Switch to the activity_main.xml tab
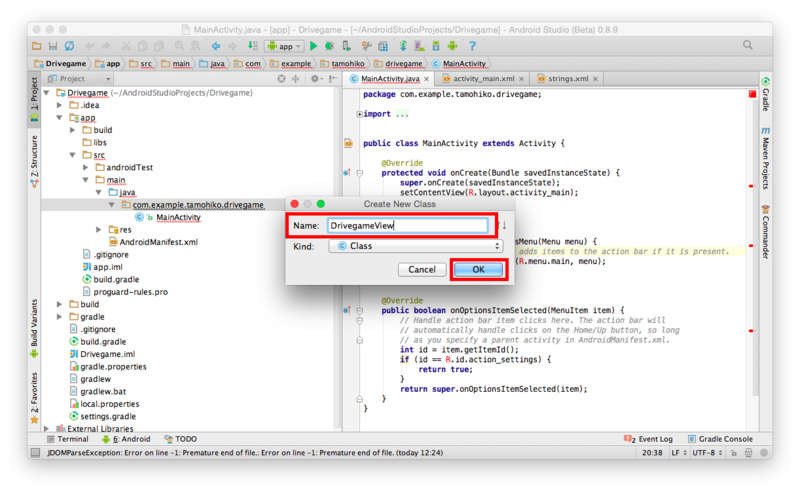 (x=483, y=79)
